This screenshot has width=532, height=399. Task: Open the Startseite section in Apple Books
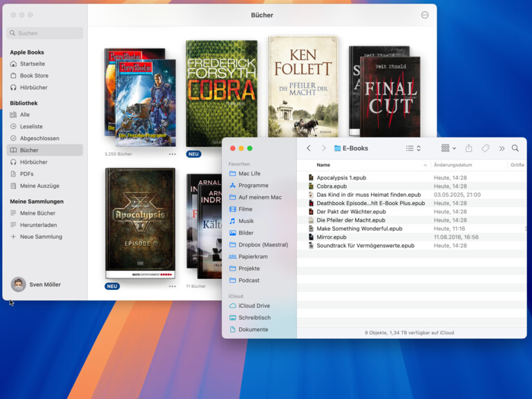(x=32, y=64)
